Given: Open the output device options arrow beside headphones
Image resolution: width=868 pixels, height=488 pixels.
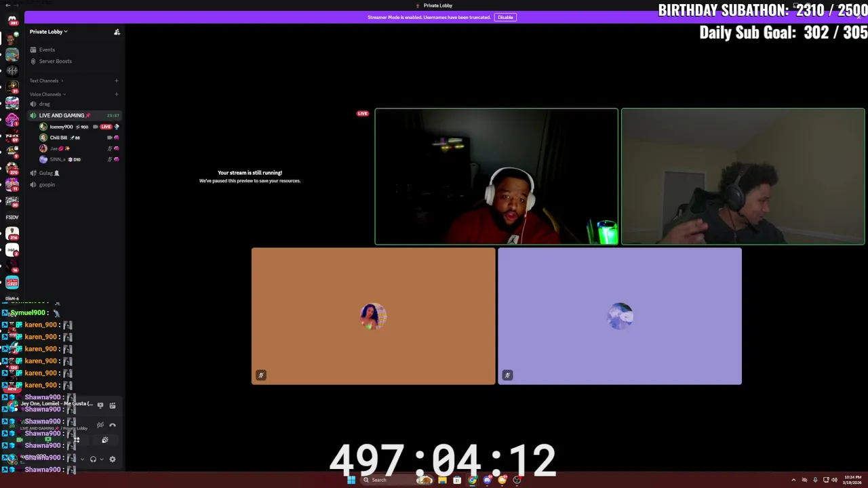Looking at the screenshot, I should 102,459.
